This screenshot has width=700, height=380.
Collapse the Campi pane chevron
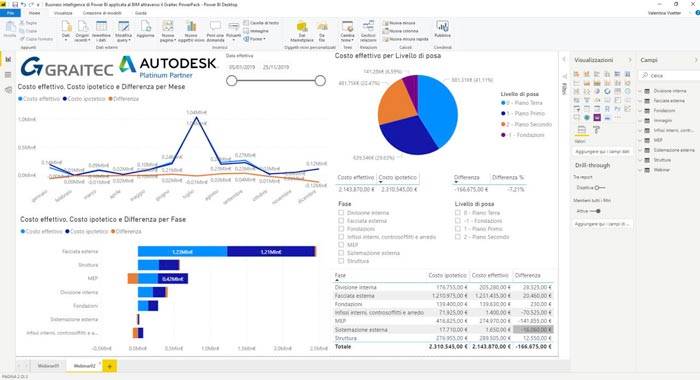(696, 60)
